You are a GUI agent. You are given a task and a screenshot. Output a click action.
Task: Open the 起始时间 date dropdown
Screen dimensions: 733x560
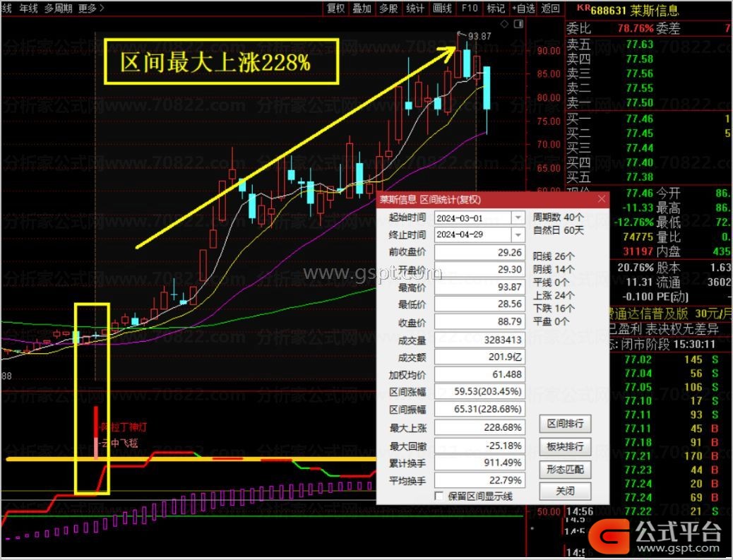coord(518,218)
